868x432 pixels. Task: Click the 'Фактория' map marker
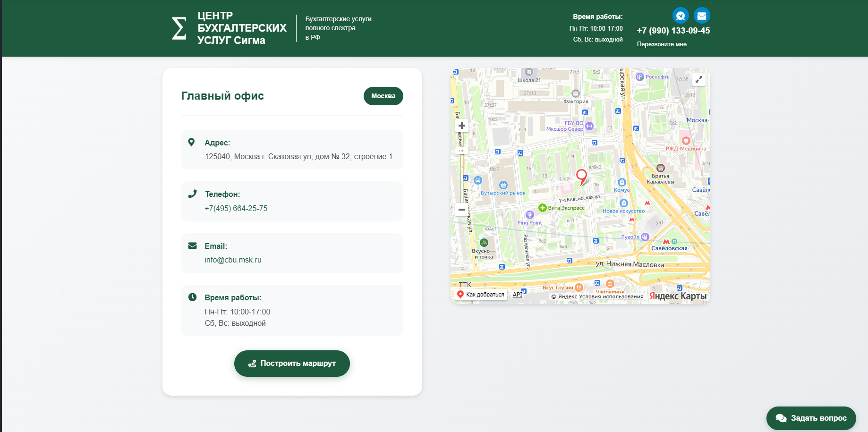coord(575,93)
